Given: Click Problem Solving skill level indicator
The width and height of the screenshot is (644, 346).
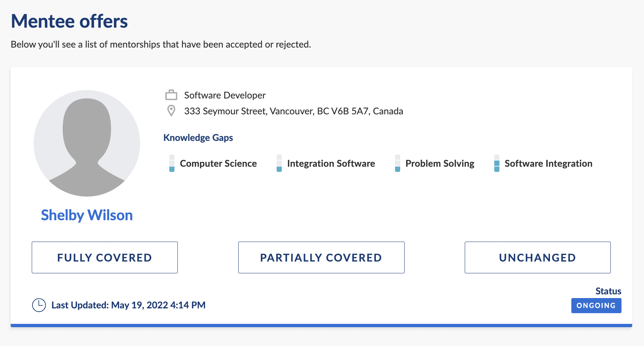Looking at the screenshot, I should click(398, 163).
